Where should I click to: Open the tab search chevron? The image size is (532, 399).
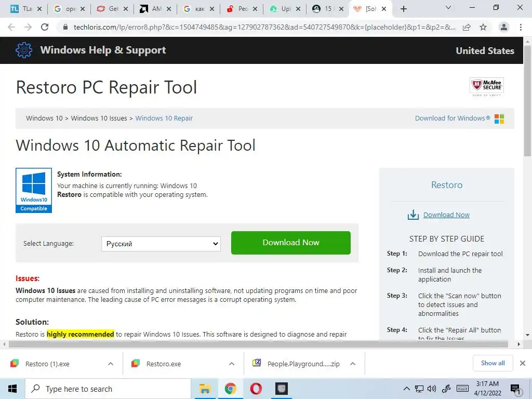click(448, 7)
